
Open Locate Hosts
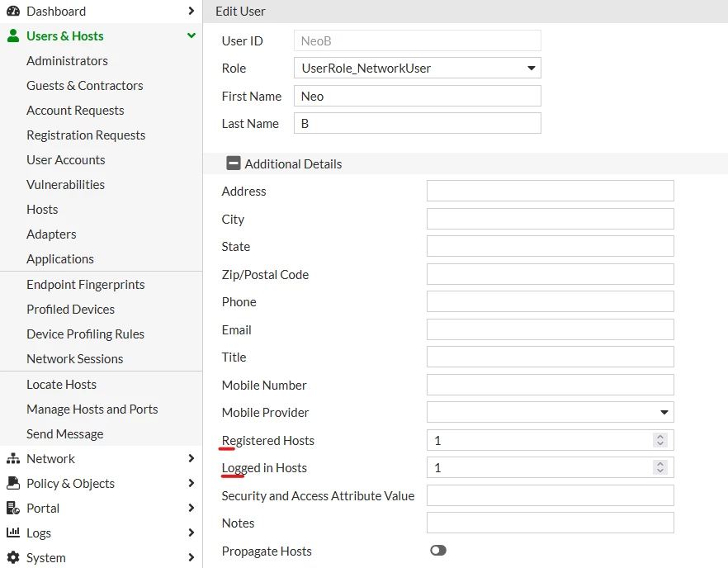(61, 385)
